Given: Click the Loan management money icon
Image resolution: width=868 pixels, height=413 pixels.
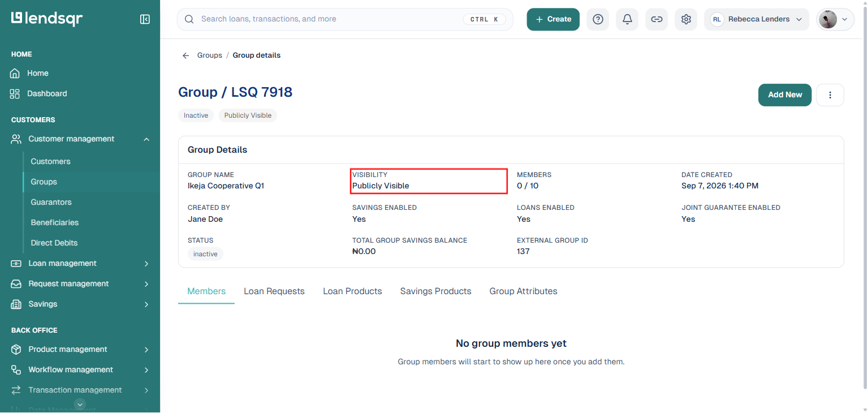Looking at the screenshot, I should 16,264.
